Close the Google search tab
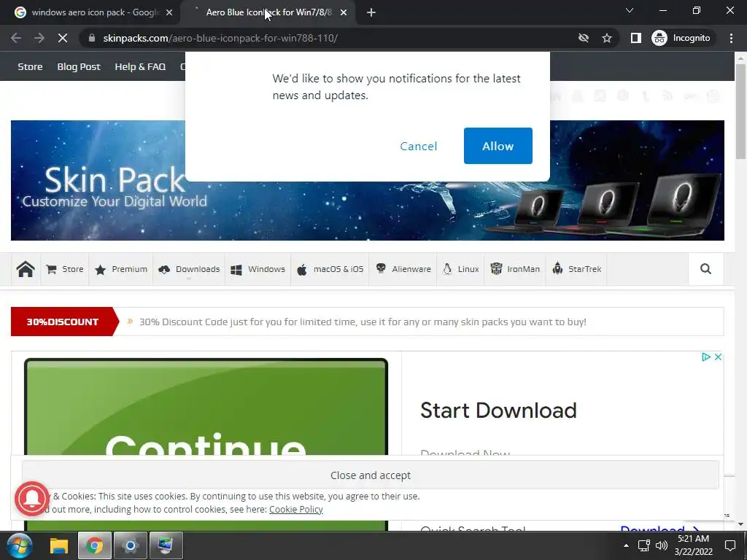 point(169,12)
